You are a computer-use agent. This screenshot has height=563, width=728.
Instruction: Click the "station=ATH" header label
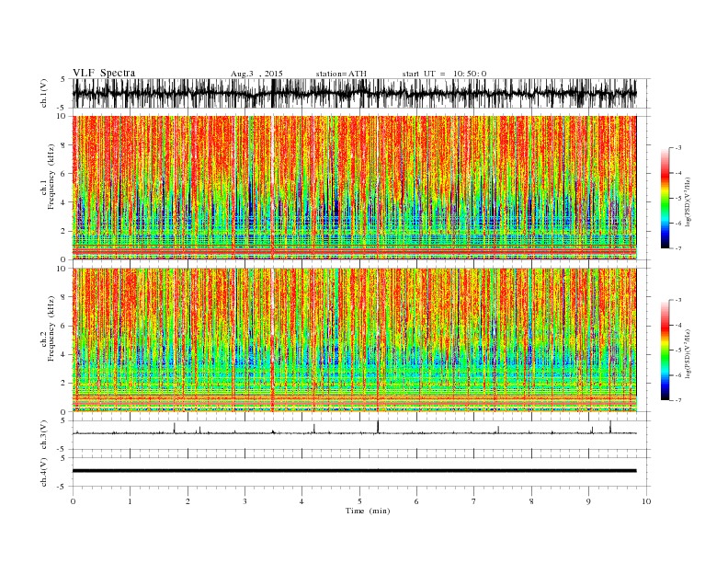coord(341,74)
